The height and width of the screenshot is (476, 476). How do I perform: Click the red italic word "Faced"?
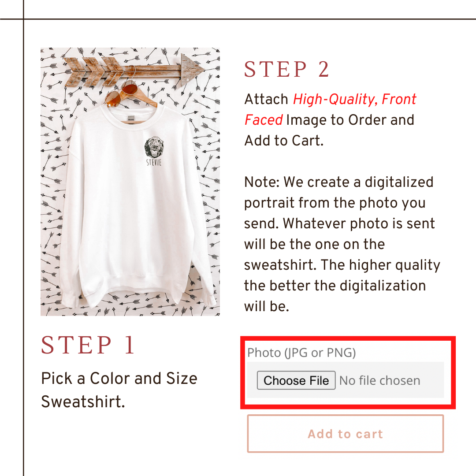(264, 120)
